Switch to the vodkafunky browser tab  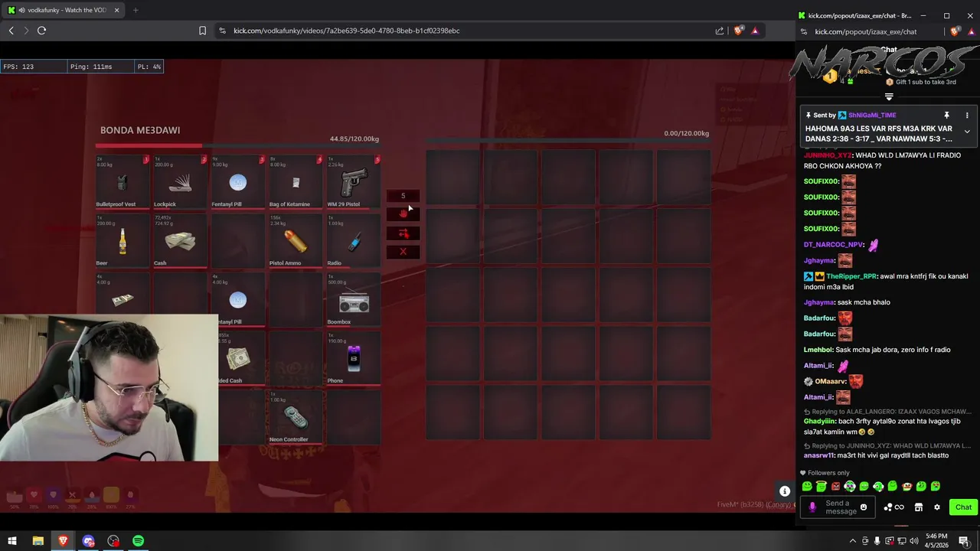point(64,10)
